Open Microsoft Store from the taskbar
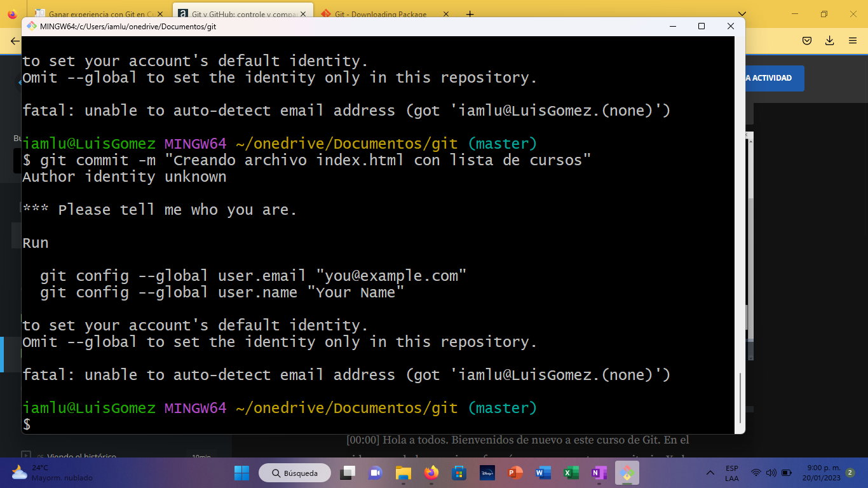 459,473
